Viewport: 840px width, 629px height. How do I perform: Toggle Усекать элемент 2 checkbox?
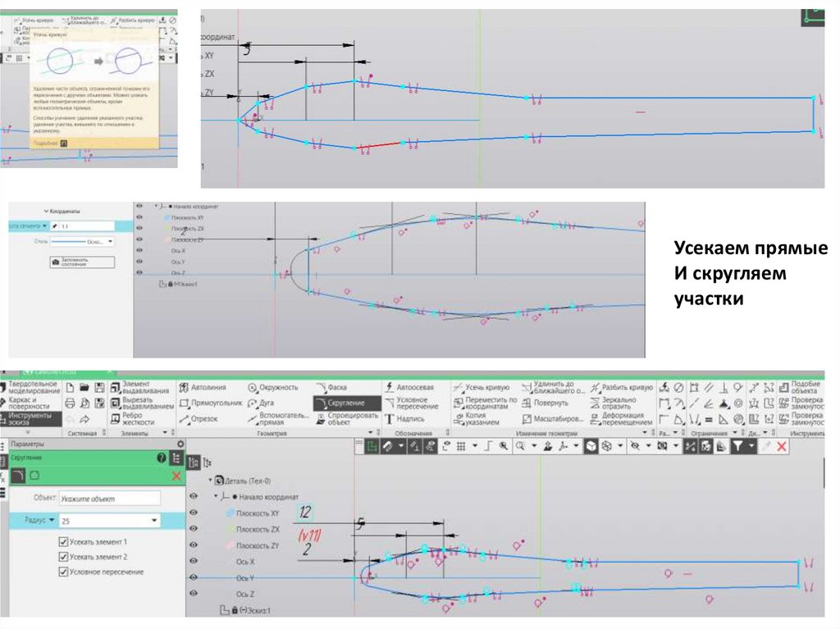63,557
